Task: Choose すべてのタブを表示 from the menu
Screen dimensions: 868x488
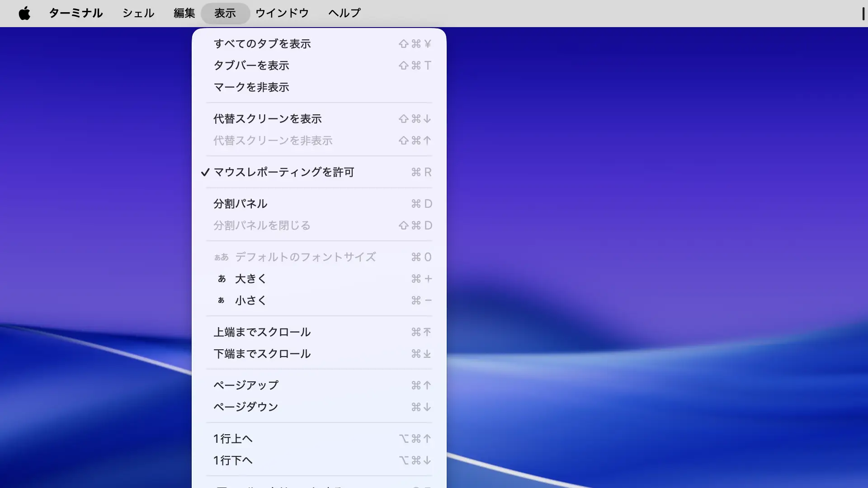Action: pos(262,44)
